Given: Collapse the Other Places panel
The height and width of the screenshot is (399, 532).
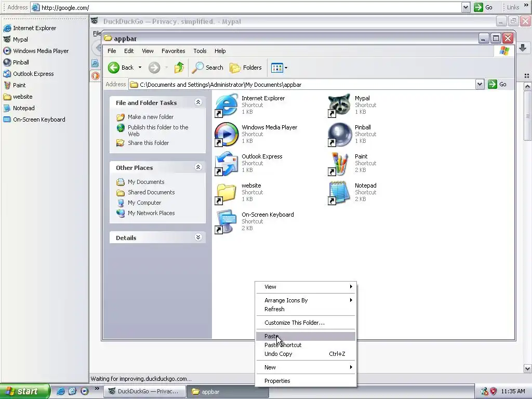Looking at the screenshot, I should coord(198,167).
